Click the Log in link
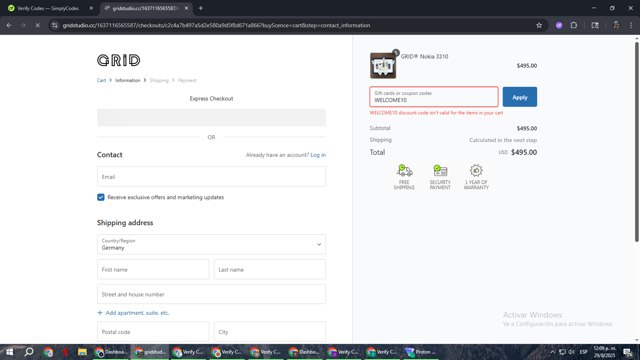 pyautogui.click(x=318, y=155)
